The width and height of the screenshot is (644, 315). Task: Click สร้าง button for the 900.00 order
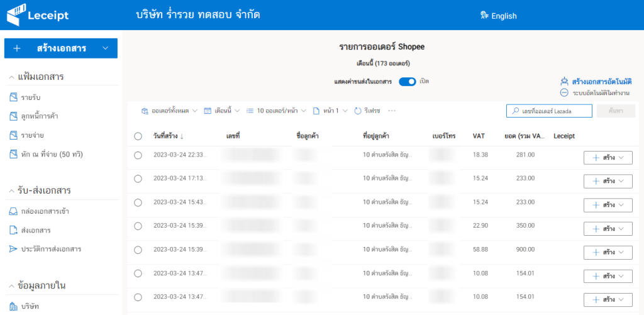point(608,253)
